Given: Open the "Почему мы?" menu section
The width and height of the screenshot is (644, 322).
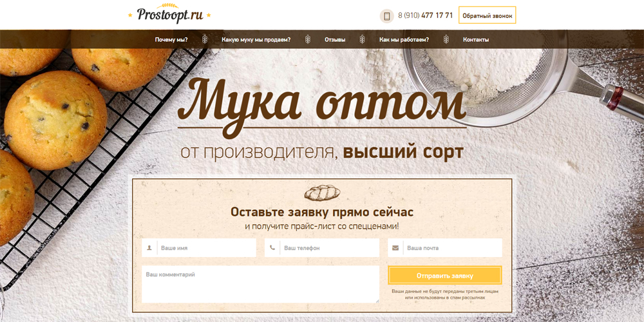Looking at the screenshot, I should tap(171, 40).
